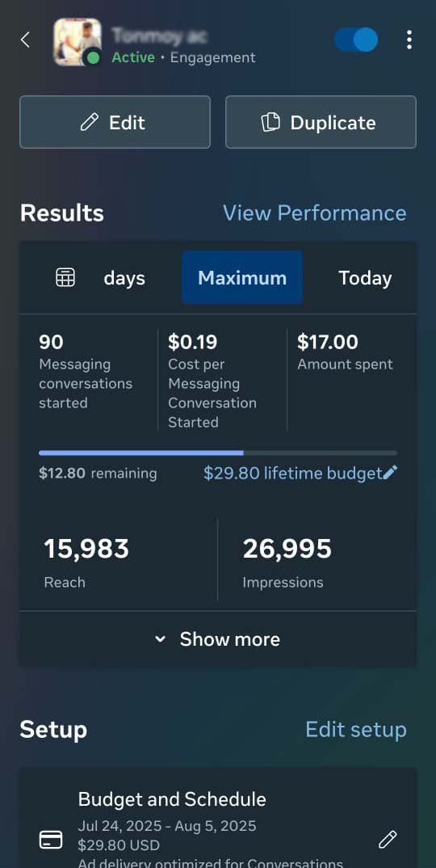Click the budget spent progress bar

pos(218,453)
